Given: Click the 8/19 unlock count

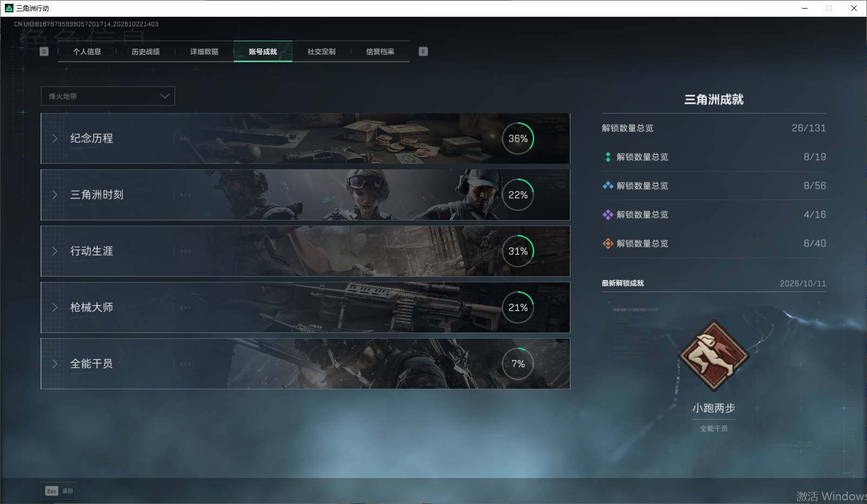Looking at the screenshot, I should [815, 157].
